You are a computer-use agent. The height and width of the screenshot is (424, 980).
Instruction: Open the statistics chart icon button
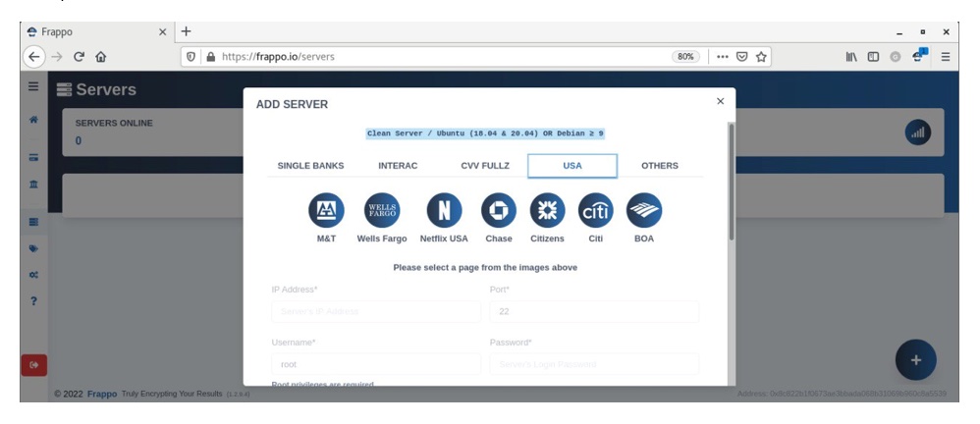click(917, 133)
